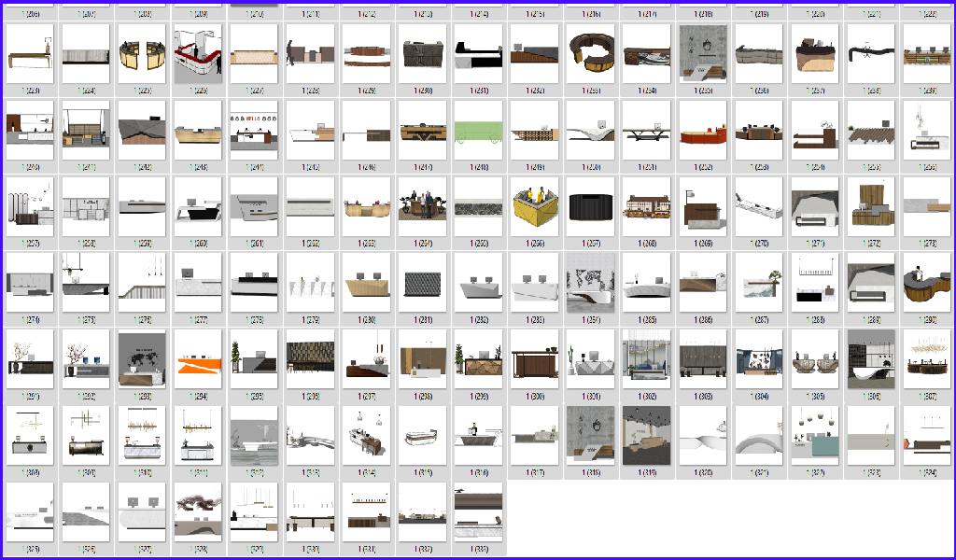Select the orange-red desk thumbnail 1 (252)
Screen dimensions: 956x560
701,130
